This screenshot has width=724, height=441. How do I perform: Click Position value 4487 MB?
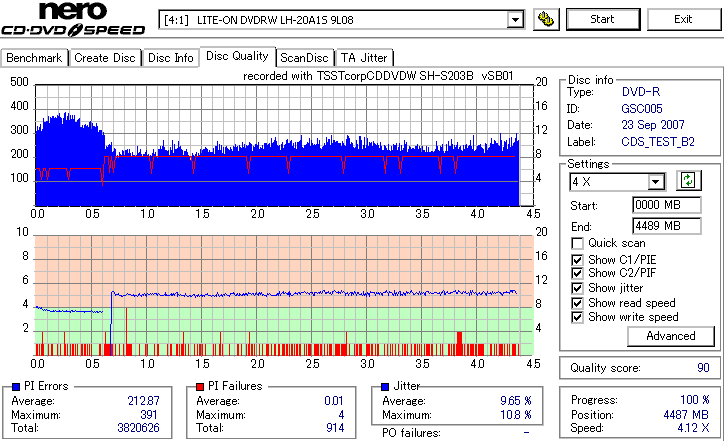pos(686,415)
